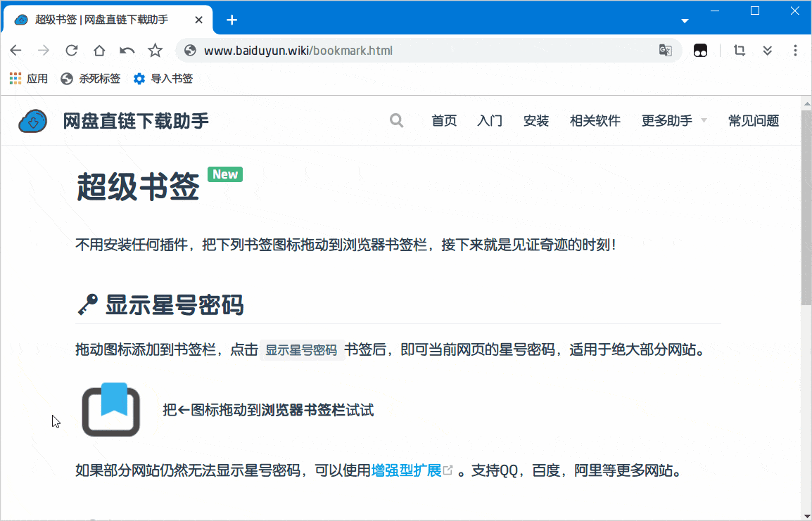Reload the current page

(x=72, y=50)
